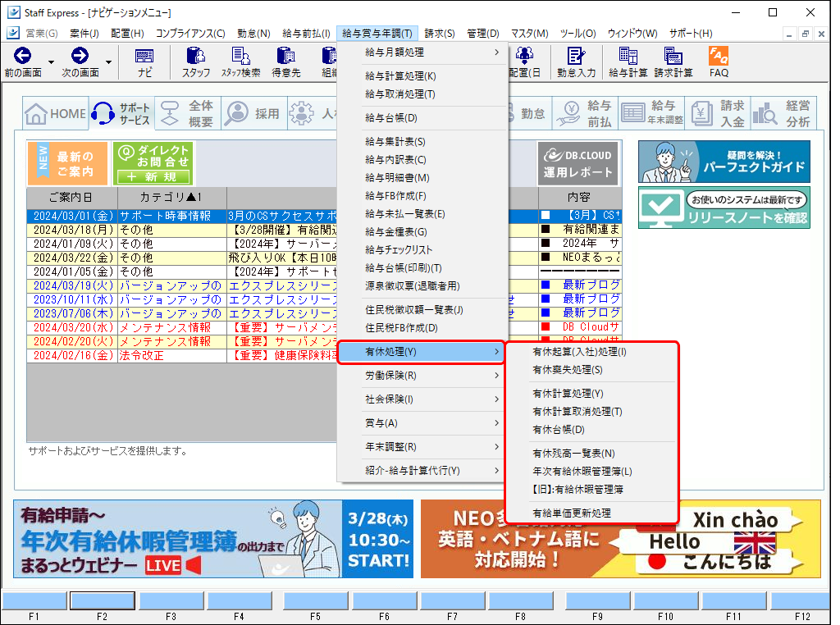Image resolution: width=840 pixels, height=625 pixels.
Task: Click the リリースノートを確認 banner
Action: (x=724, y=208)
